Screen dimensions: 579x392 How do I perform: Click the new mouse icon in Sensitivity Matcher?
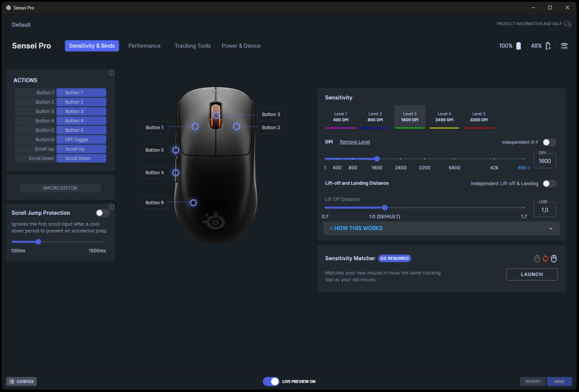click(x=554, y=259)
